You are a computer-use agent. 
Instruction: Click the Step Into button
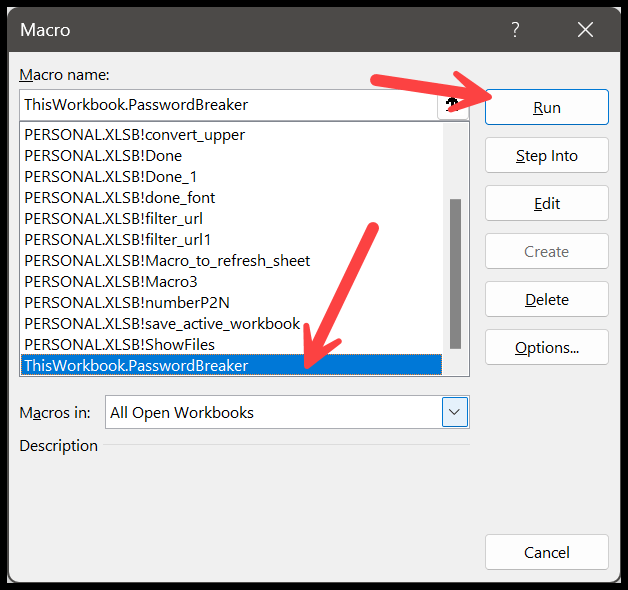[547, 155]
